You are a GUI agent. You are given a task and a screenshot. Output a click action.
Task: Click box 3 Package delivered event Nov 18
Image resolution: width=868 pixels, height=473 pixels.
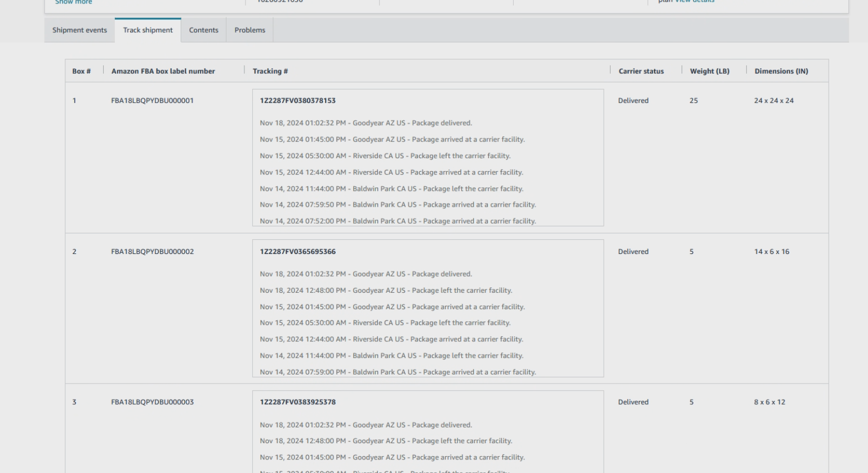click(x=366, y=425)
